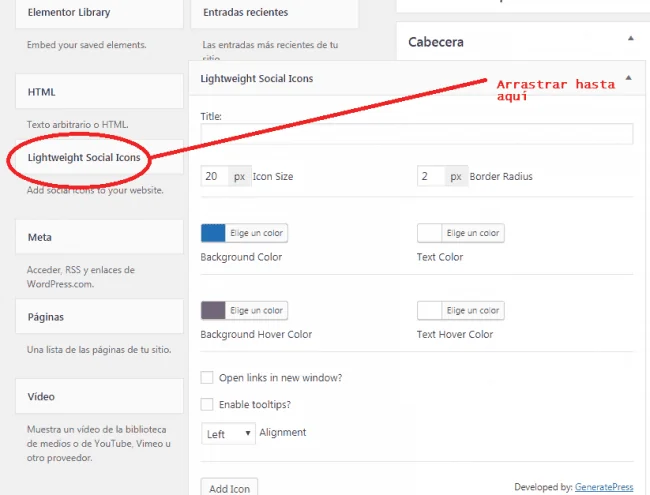Click the Cabecera heading
Image resolution: width=650 pixels, height=495 pixels.
pos(436,42)
